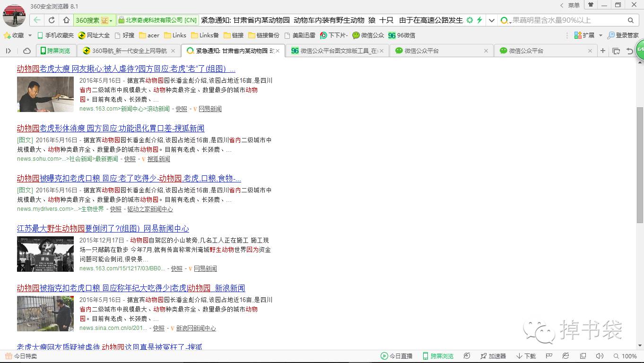Click the IE browser-mode icon in status bar
Image resolution: width=644 pixels, height=363 pixels.
pyautogui.click(x=566, y=356)
